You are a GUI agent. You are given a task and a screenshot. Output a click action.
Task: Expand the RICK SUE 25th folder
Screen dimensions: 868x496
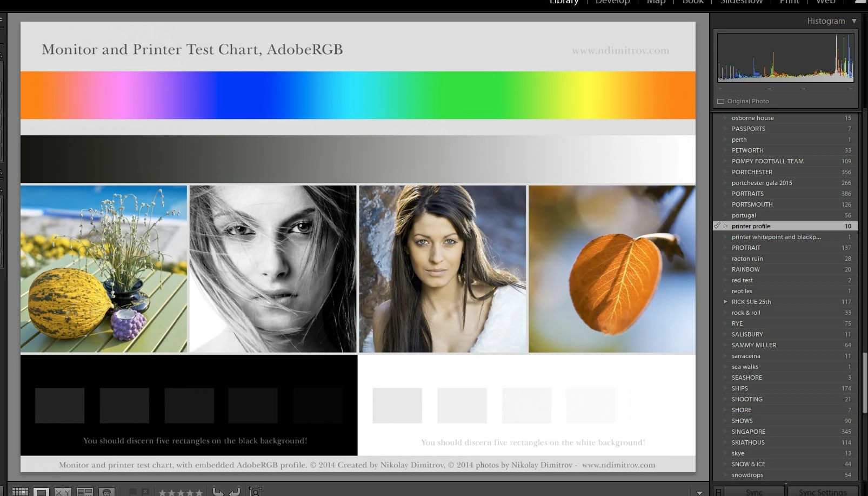coord(725,302)
